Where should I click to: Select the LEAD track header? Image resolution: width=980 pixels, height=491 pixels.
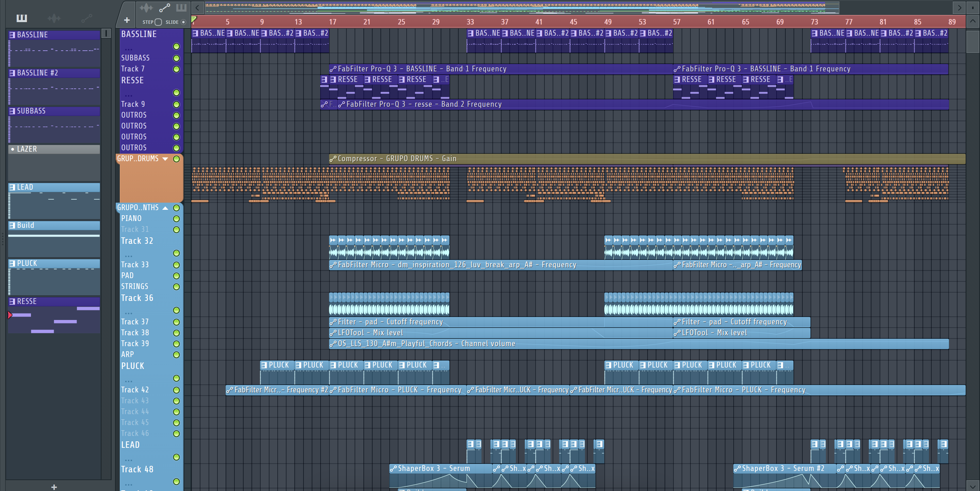pyautogui.click(x=151, y=451)
